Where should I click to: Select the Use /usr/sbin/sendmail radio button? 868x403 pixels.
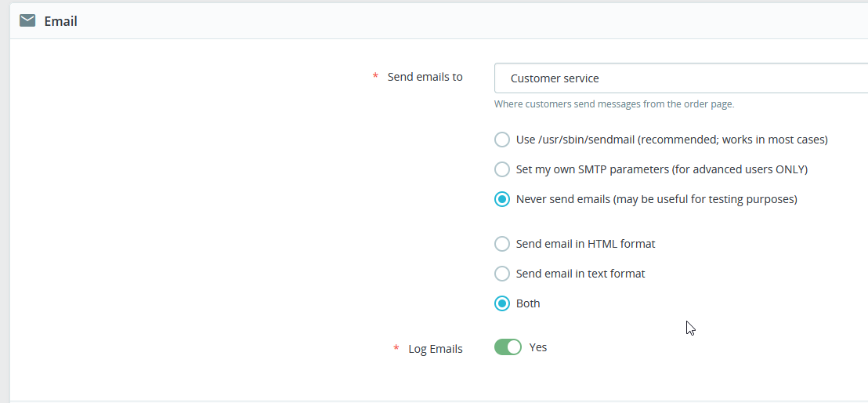click(x=502, y=140)
